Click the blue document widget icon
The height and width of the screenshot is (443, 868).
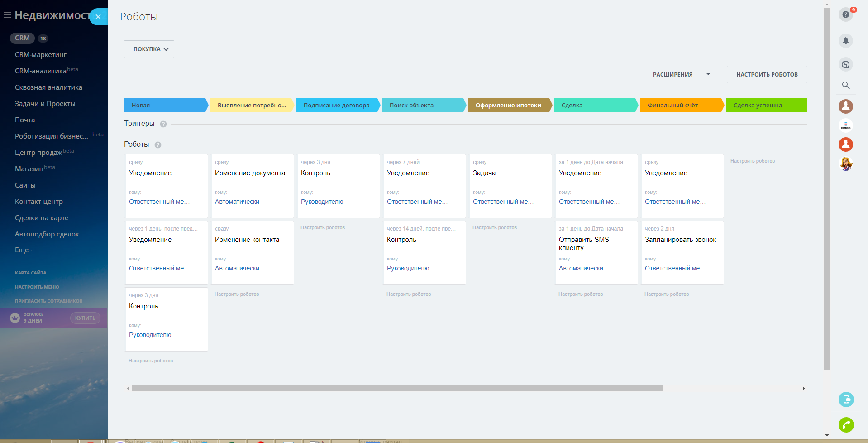846,400
